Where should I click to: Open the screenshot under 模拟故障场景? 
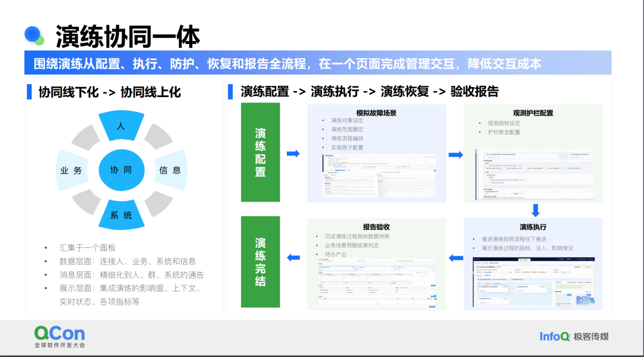pos(379,176)
